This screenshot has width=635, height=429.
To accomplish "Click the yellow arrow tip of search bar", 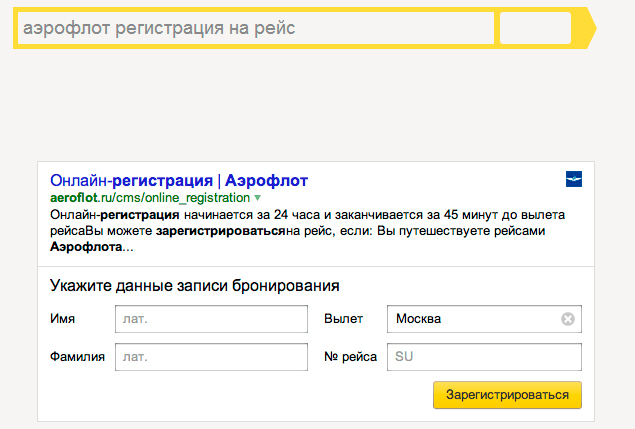I will 591,28.
